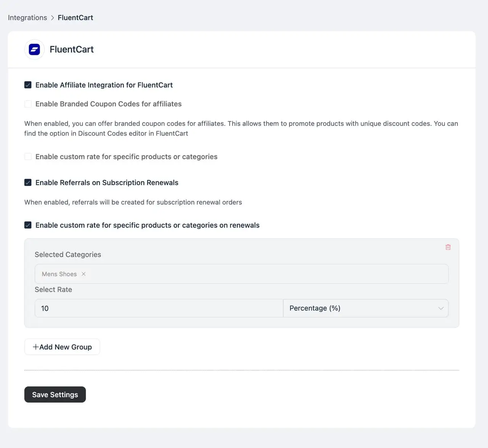Screen dimensions: 488x448
Task: Uncheck custom rate on renewals checkbox
Action: (28, 225)
